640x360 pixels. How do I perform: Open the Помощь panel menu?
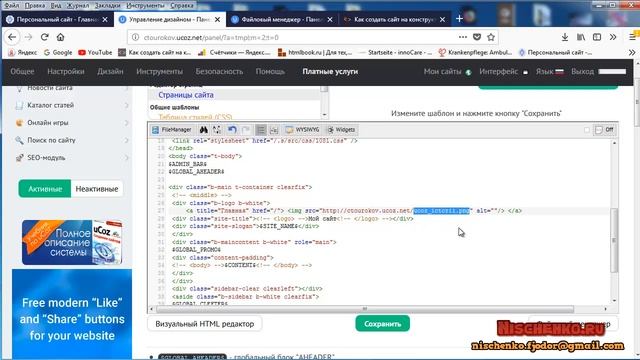[x=270, y=71]
